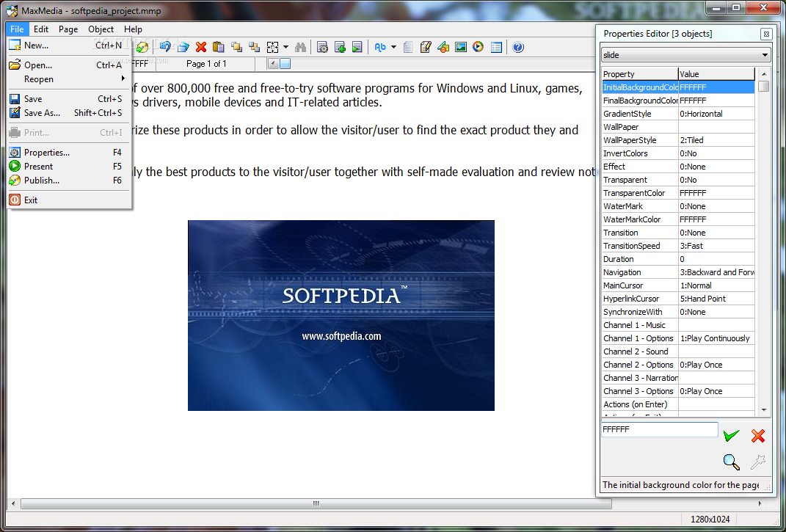
Task: Choose New... from the File menu
Action: coord(70,45)
